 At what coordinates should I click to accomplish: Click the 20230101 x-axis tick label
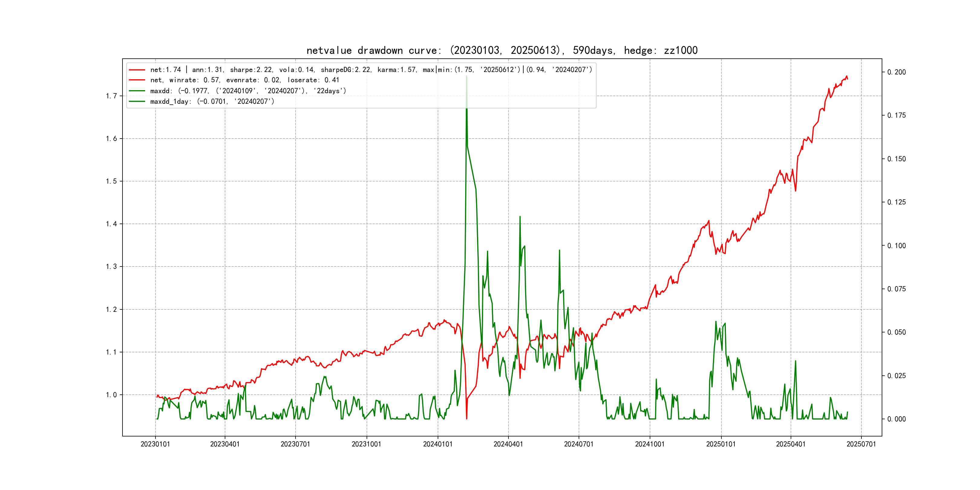pyautogui.click(x=155, y=444)
